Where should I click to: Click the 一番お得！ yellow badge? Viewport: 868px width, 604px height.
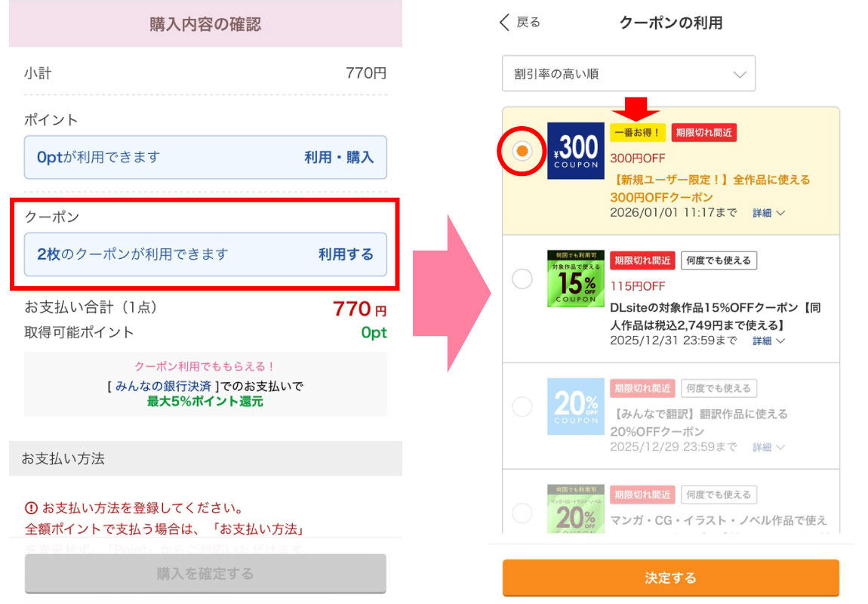click(637, 133)
